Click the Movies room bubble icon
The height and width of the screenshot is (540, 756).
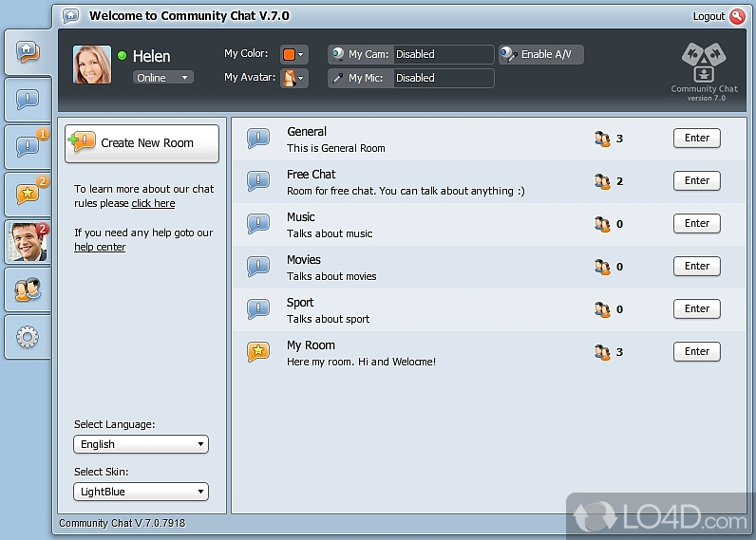[x=258, y=267]
